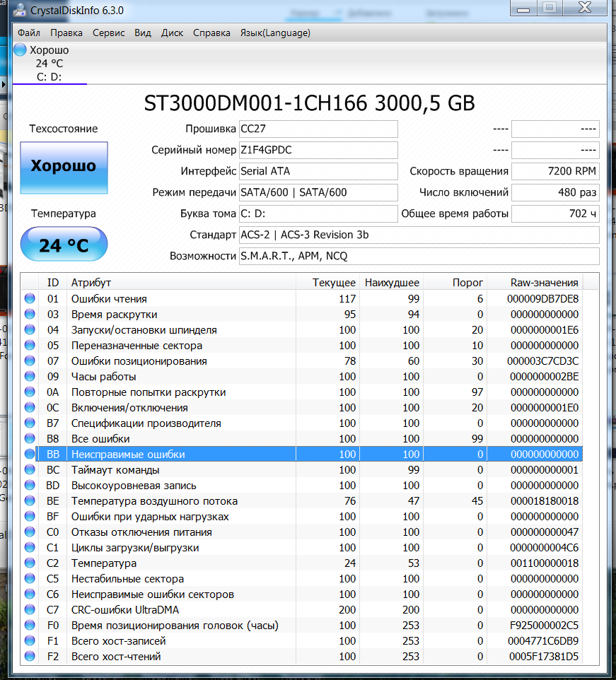This screenshot has width=616, height=680.
Task: Click the Серийный номер field Z1F4GPDC
Action: pyautogui.click(x=318, y=150)
